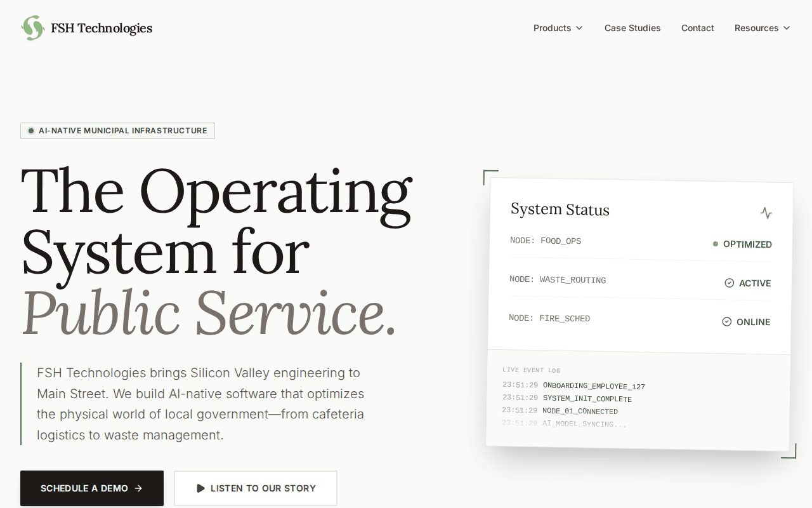
Task: Click the play icon in Listen to Our Story
Action: click(x=200, y=488)
